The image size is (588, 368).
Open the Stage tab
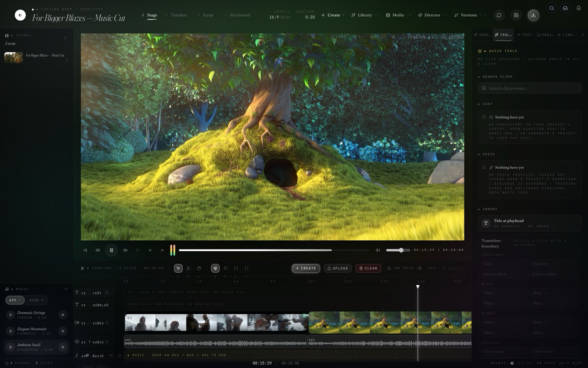[x=150, y=15]
